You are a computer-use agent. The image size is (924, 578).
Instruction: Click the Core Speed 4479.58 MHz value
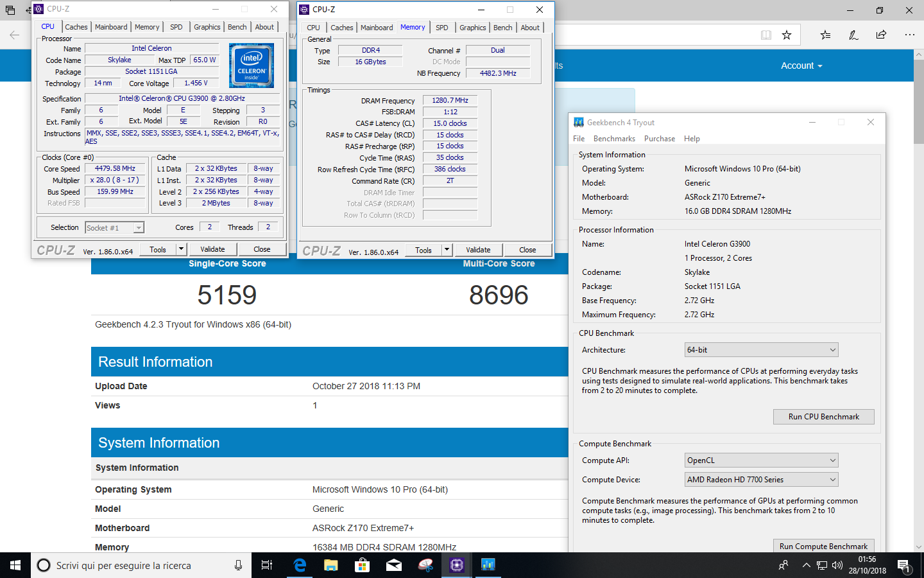[x=115, y=168]
